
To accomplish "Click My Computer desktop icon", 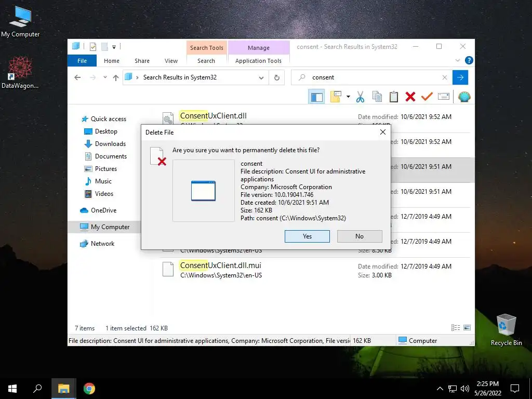I will [x=20, y=22].
